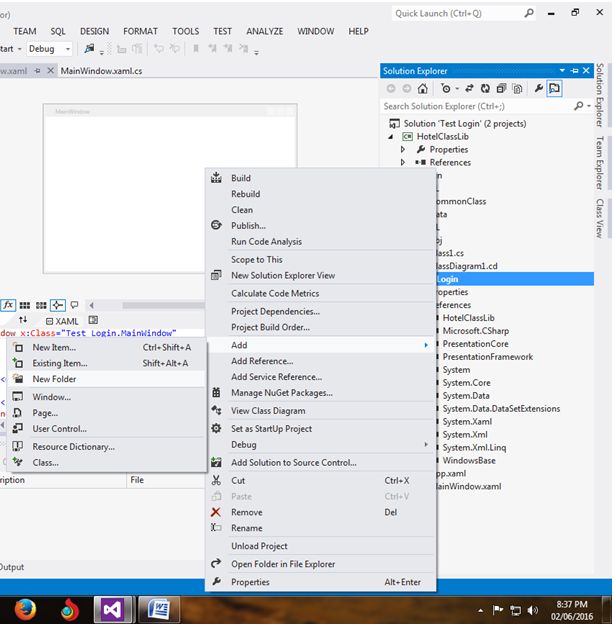Click the Manage NuGet Packages icon
This screenshot has height=626, width=614.
click(216, 392)
